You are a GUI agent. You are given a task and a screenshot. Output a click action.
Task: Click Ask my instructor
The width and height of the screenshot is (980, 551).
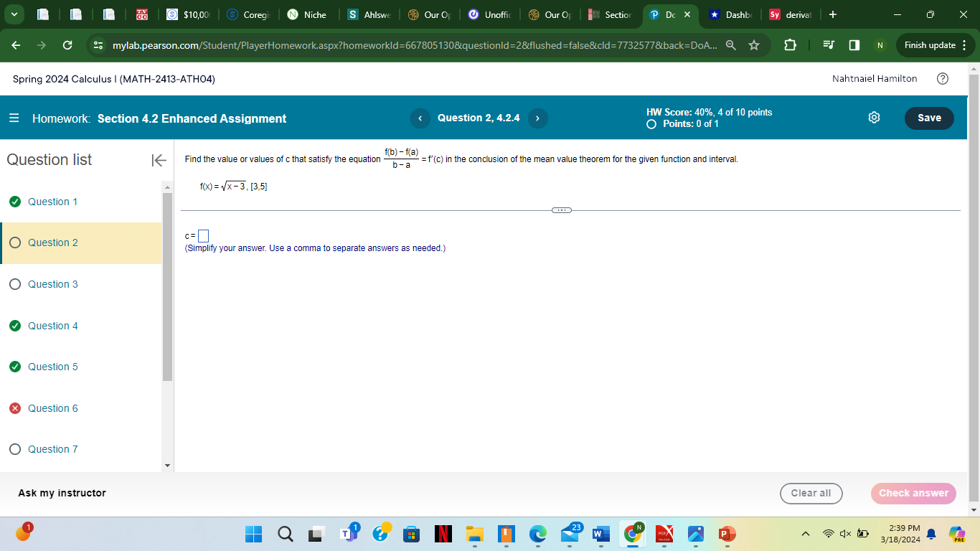62,493
